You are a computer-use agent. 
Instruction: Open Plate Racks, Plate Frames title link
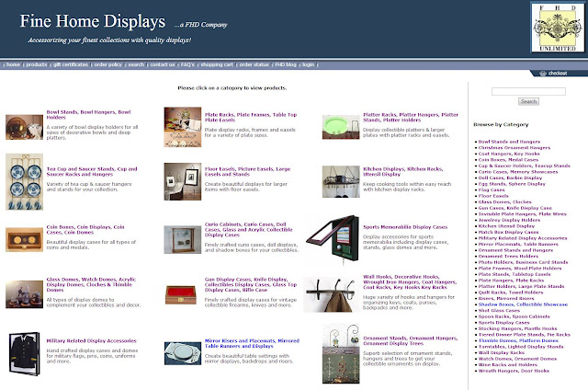point(251,117)
